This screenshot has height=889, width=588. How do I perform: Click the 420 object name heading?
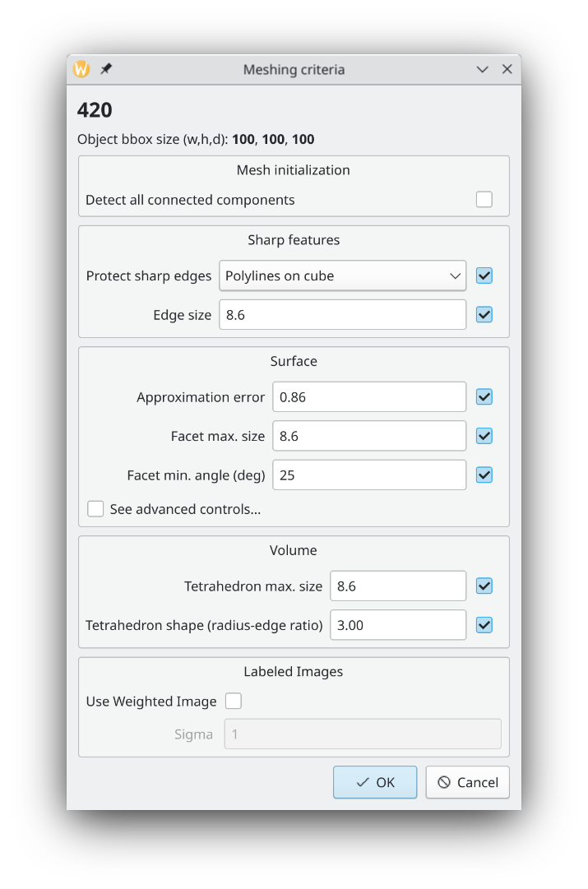pos(95,110)
